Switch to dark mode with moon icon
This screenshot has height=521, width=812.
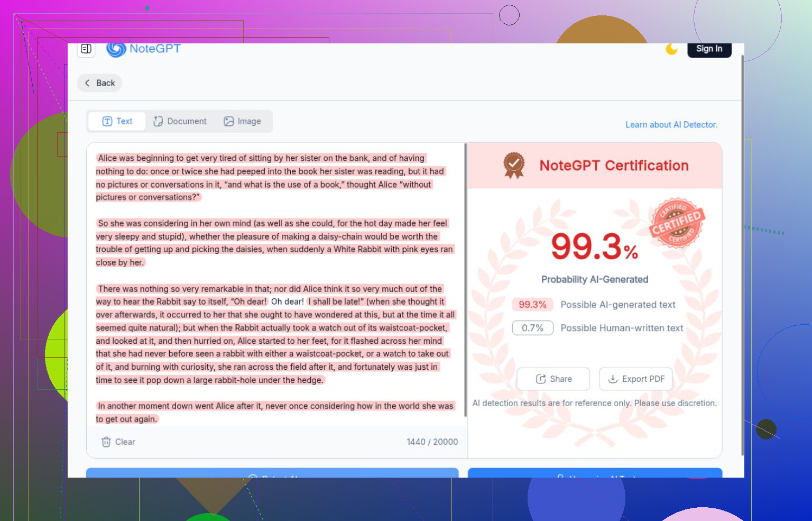coord(671,49)
